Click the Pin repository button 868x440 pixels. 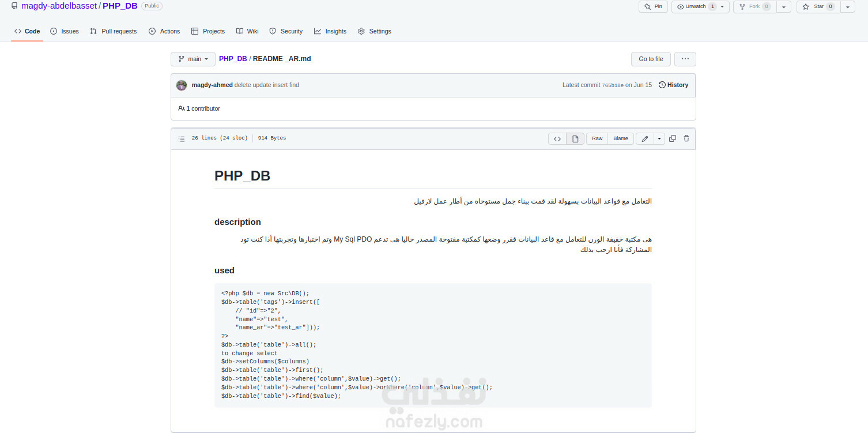pos(653,6)
